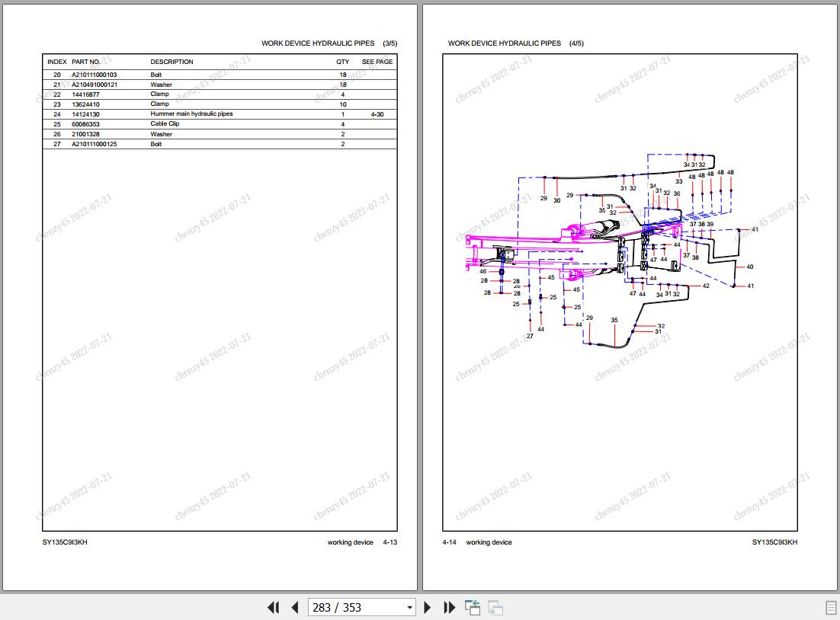
Task: Click the '4-14' page number footer
Action: point(450,542)
